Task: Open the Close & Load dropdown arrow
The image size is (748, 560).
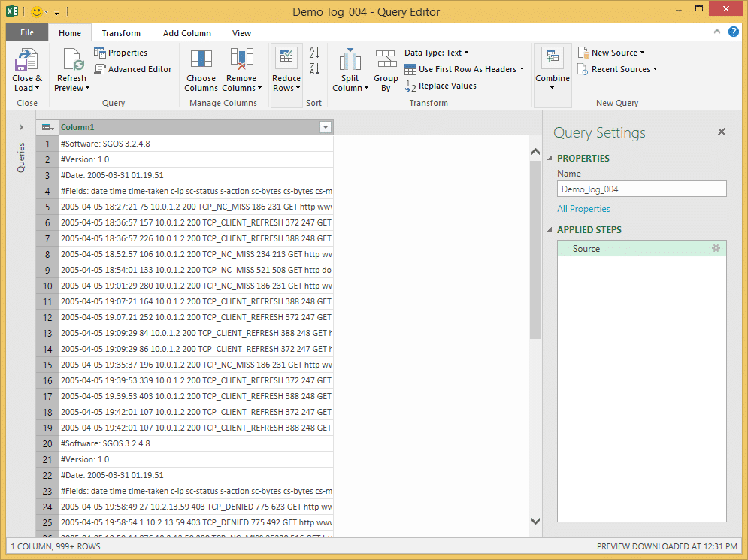Action: pyautogui.click(x=37, y=88)
